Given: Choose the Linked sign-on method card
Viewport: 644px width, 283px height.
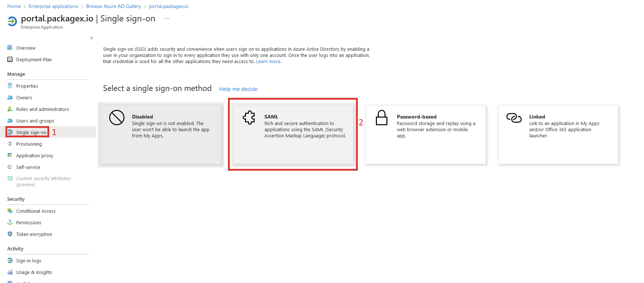Looking at the screenshot, I should 558,134.
